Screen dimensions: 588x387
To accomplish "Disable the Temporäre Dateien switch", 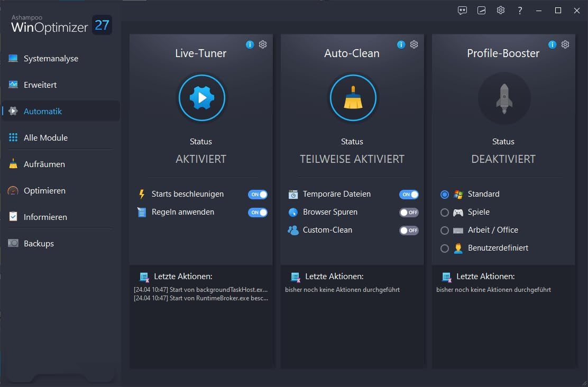I will [409, 194].
